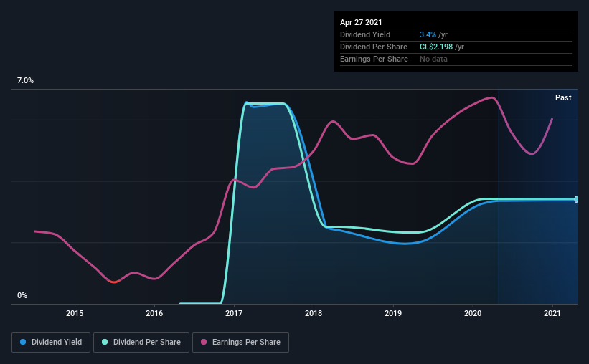Click the 2016 x-axis label
589x364 pixels.
[x=154, y=313]
